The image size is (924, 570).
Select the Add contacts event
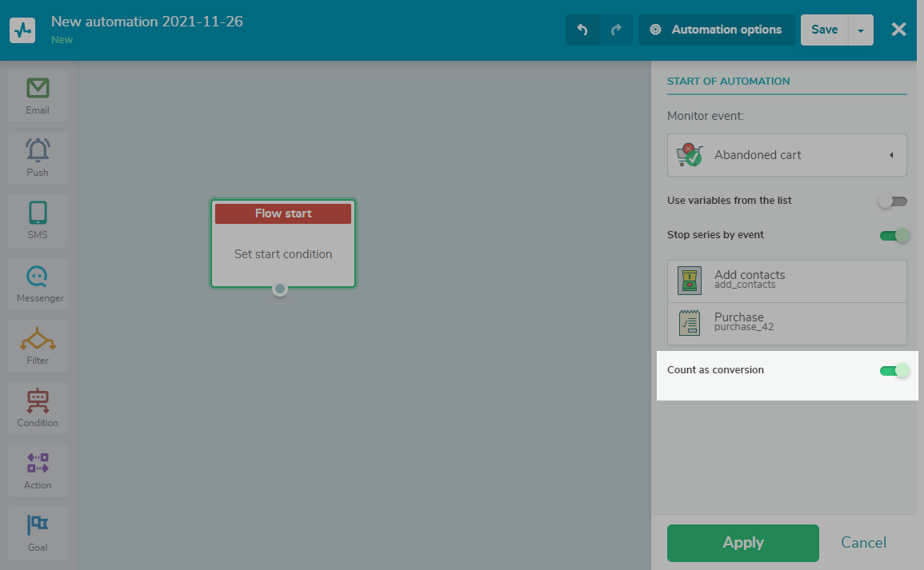(786, 281)
